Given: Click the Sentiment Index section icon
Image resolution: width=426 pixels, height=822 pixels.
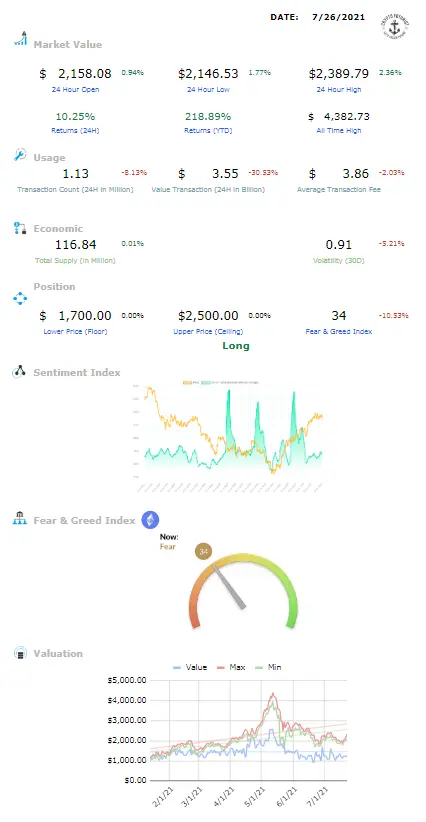Looking at the screenshot, I should pos(19,372).
